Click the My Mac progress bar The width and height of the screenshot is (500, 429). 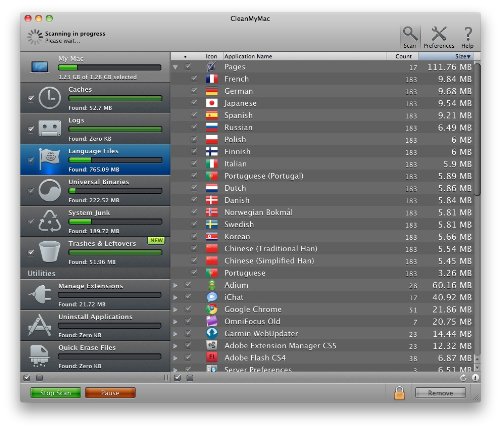pyautogui.click(x=109, y=67)
